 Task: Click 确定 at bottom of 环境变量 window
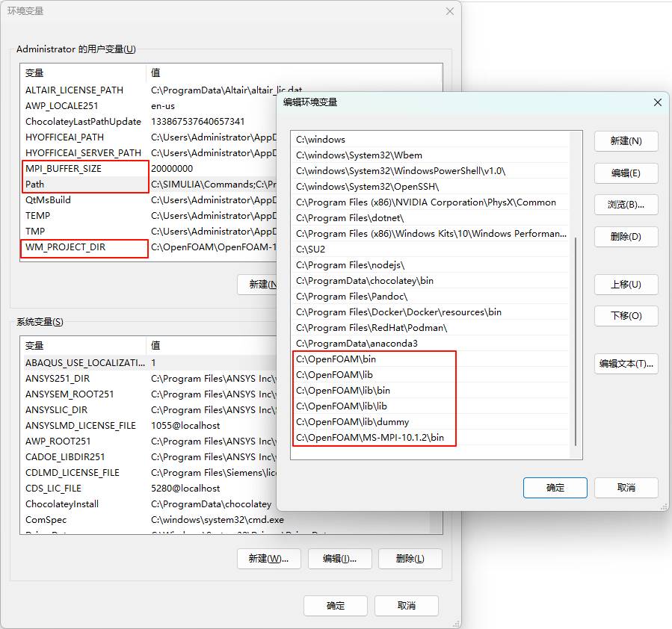[335, 605]
